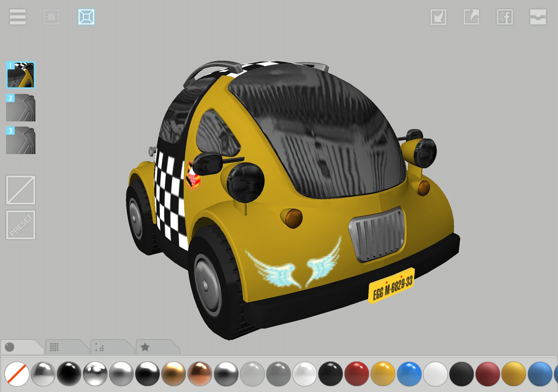
Task: Choose the copper metallic material sphere
Action: coord(200,374)
